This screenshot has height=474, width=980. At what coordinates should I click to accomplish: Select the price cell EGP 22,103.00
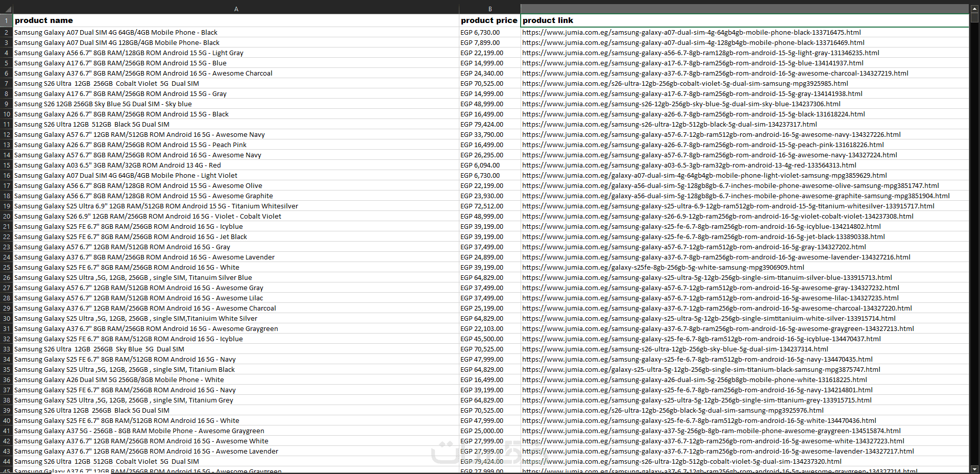[x=490, y=328]
